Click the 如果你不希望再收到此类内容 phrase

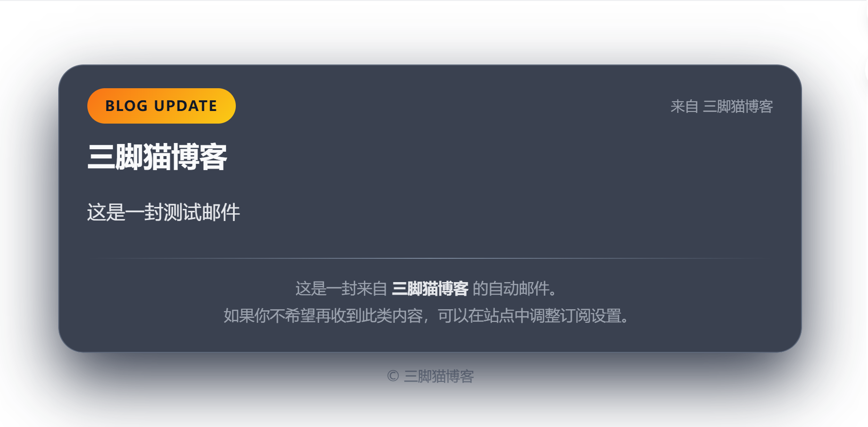(323, 316)
